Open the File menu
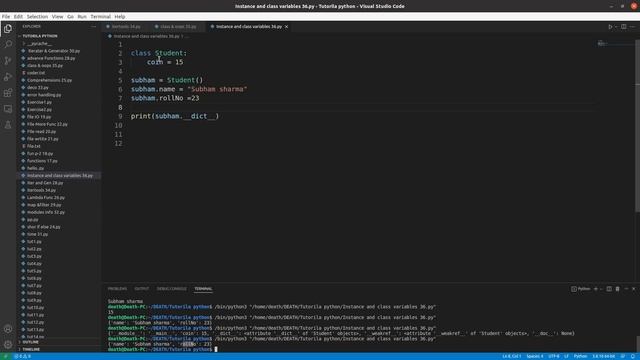Screen dimensions: 640x360 click(x=6, y=17)
